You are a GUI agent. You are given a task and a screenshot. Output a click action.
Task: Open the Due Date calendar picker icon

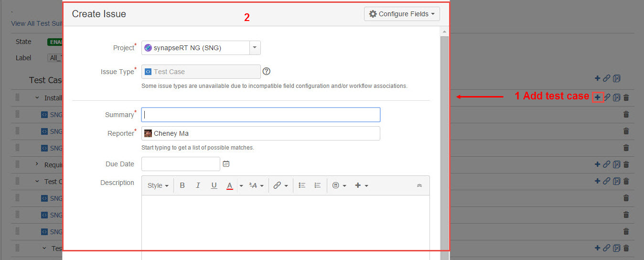pyautogui.click(x=226, y=164)
